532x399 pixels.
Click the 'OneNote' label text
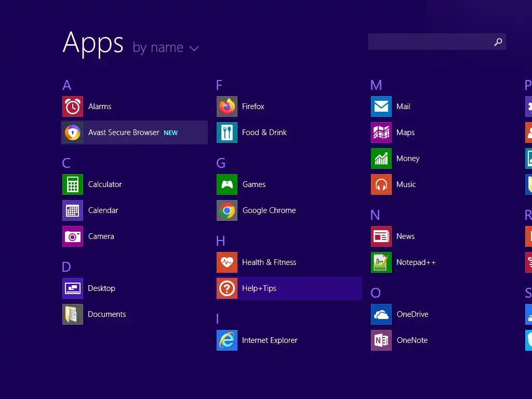click(412, 340)
